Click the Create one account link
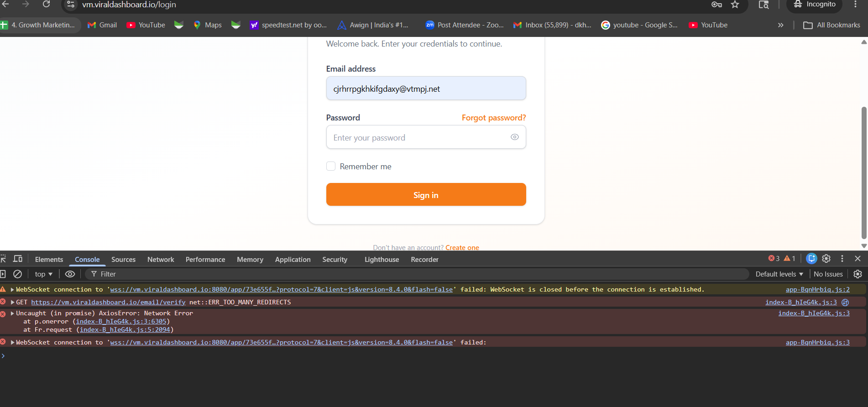Viewport: 868px width, 407px height. (462, 247)
